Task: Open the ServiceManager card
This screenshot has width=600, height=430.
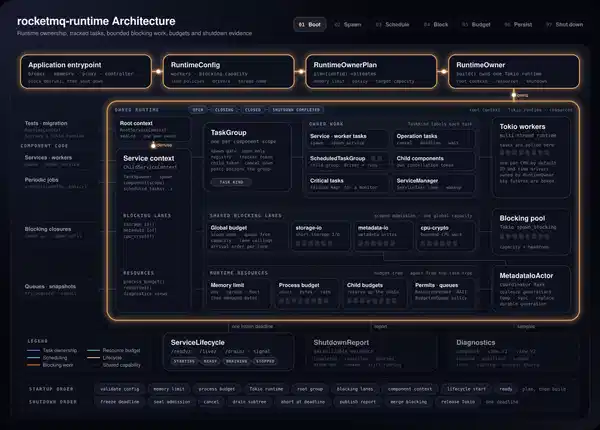Action: [x=434, y=184]
